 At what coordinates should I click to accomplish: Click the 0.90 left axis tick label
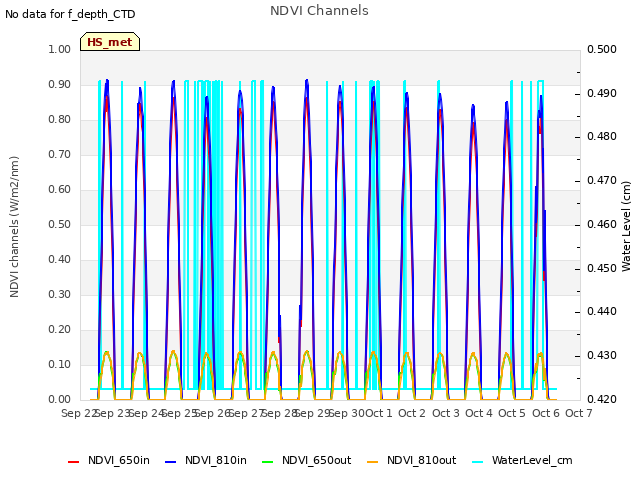pyautogui.click(x=60, y=84)
